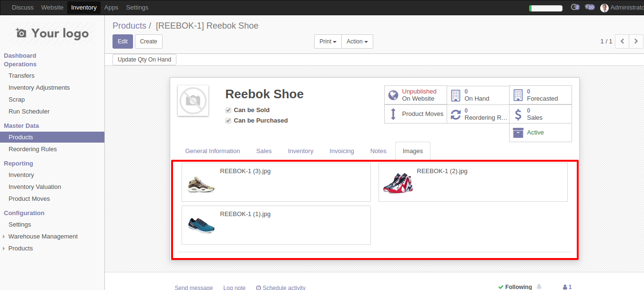Viewport: 644px width, 290px height.
Task: Click Send message link
Action: tap(194, 288)
